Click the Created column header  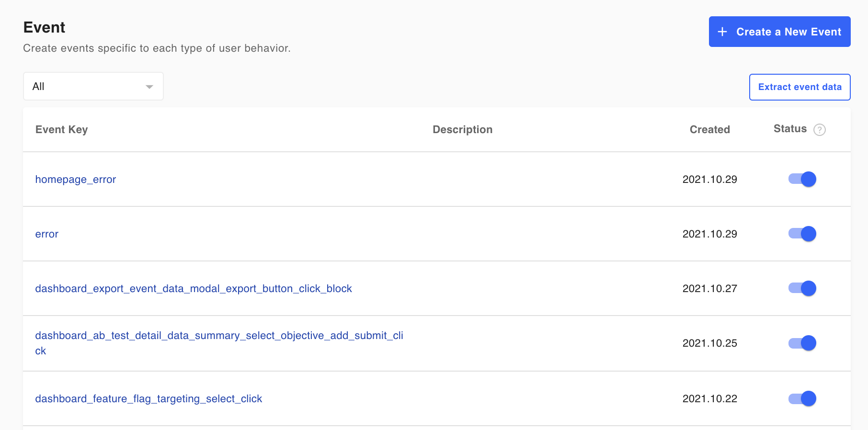[x=709, y=130]
